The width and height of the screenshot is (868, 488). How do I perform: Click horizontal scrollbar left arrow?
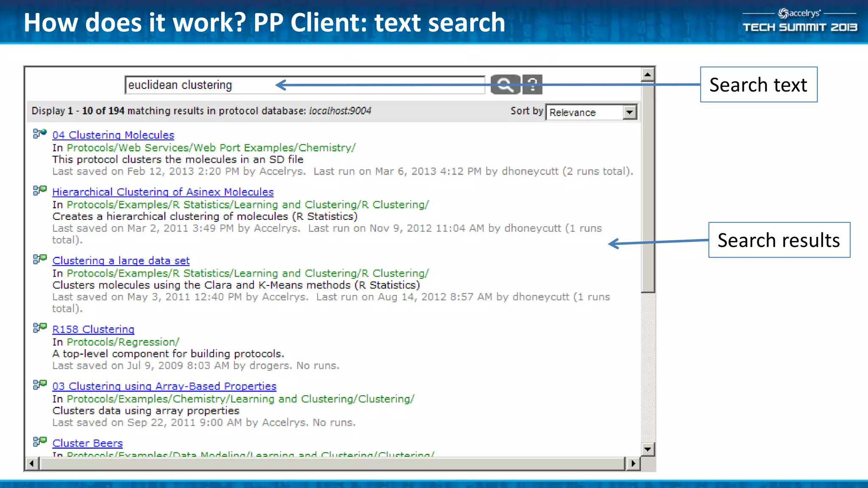pos(32,463)
